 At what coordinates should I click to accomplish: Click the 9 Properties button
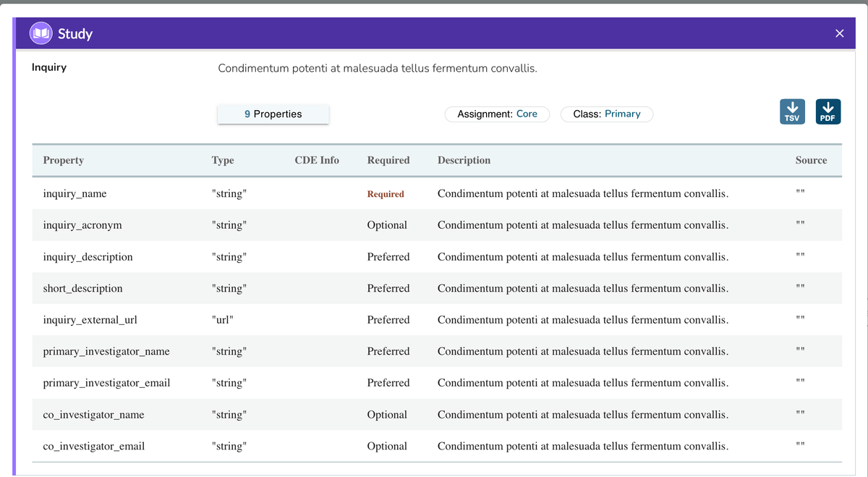coord(273,114)
